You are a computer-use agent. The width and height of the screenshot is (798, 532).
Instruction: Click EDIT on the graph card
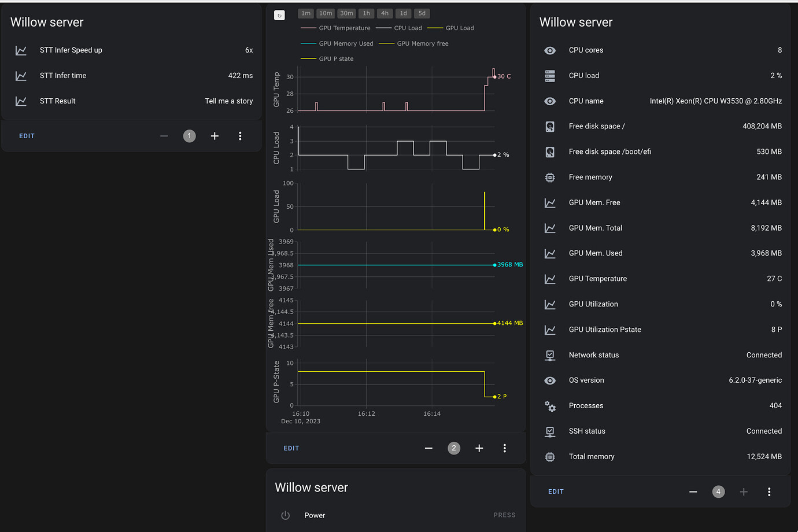coord(291,448)
